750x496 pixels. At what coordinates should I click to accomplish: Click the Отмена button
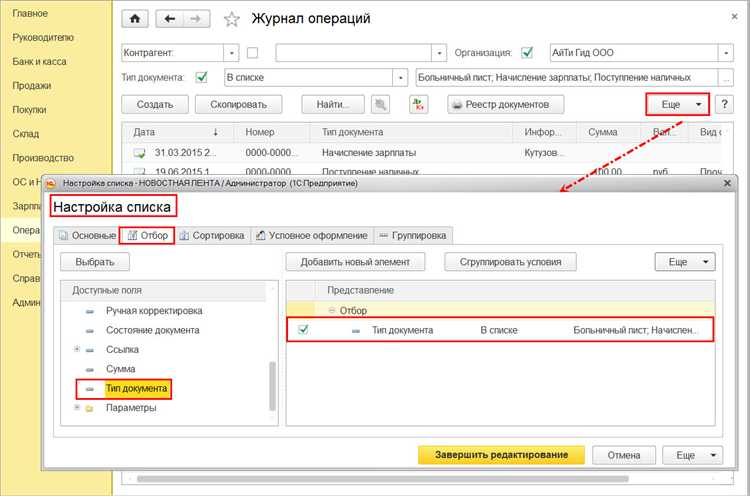[x=624, y=455]
